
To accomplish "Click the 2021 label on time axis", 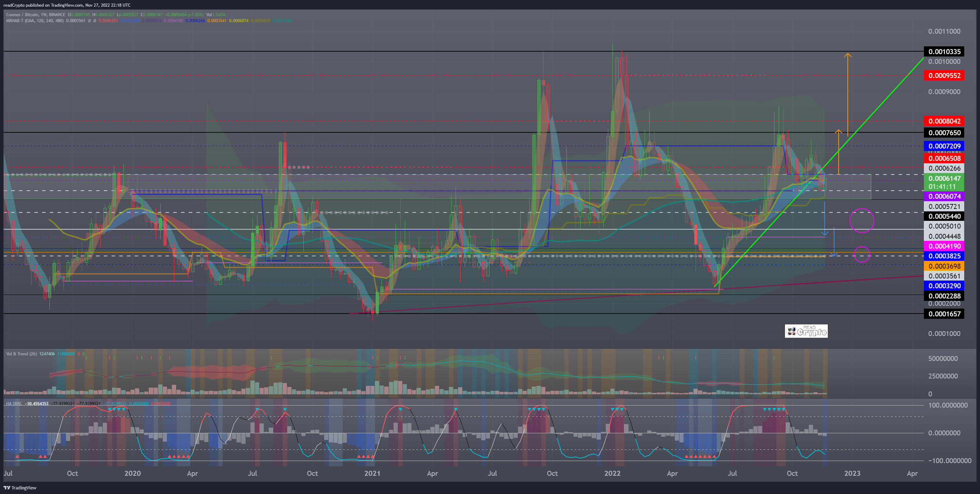I will coord(372,473).
